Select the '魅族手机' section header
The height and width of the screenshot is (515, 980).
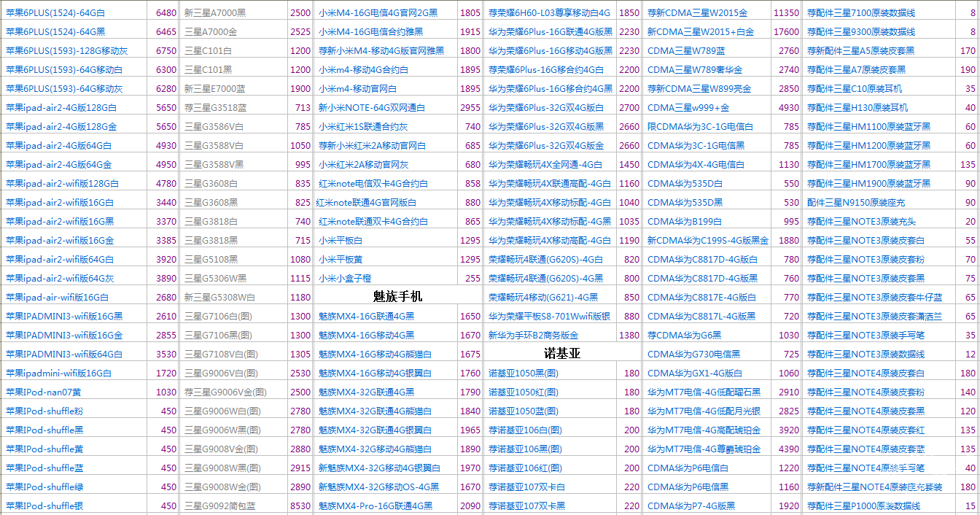click(x=398, y=297)
